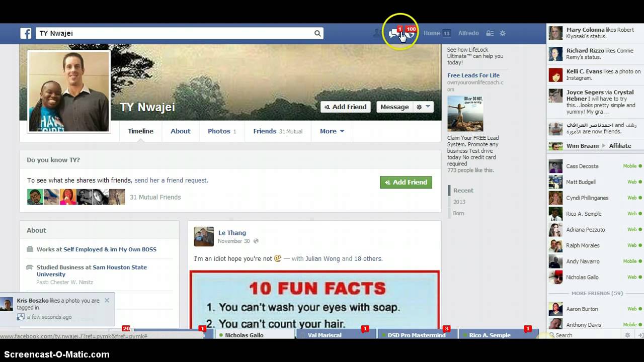Click Mary Colonna's ticker avatar
The image size is (644, 362).
pos(555,33)
